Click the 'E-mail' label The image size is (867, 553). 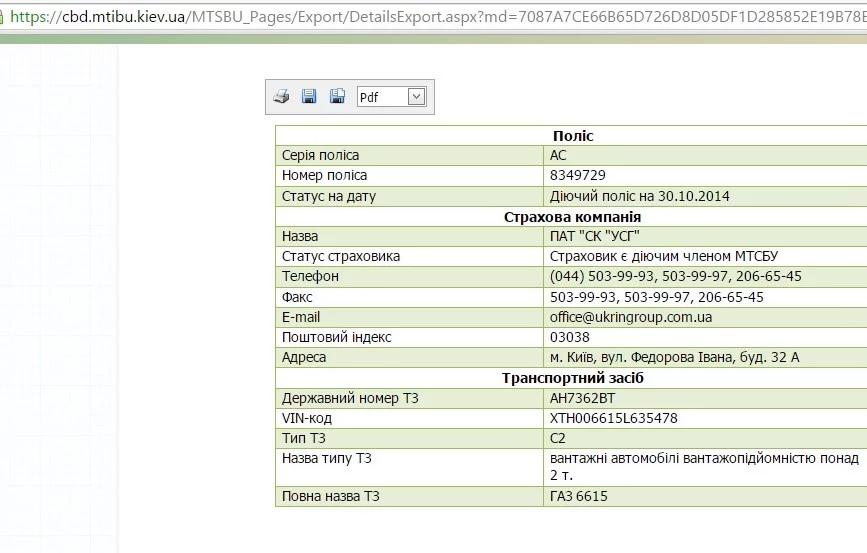(301, 317)
